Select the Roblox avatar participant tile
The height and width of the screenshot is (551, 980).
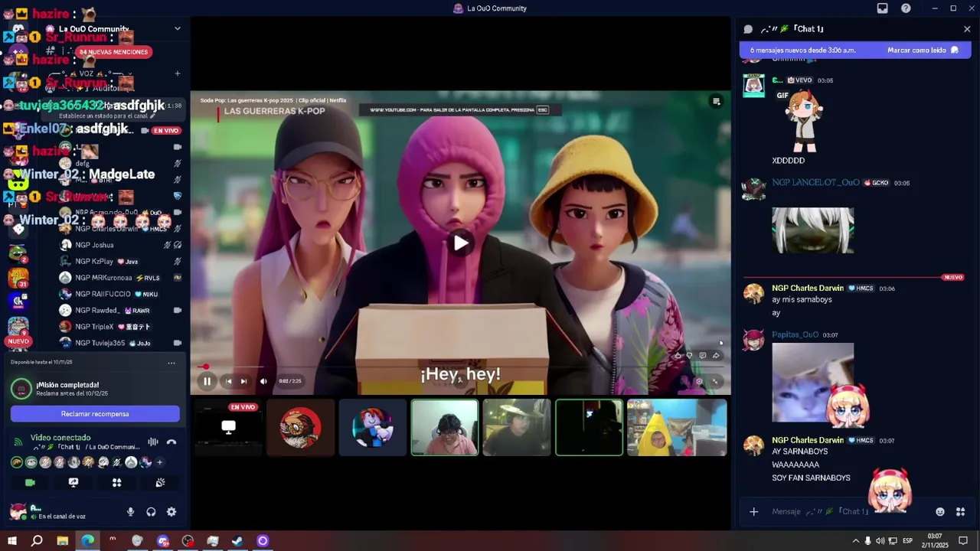click(x=373, y=427)
